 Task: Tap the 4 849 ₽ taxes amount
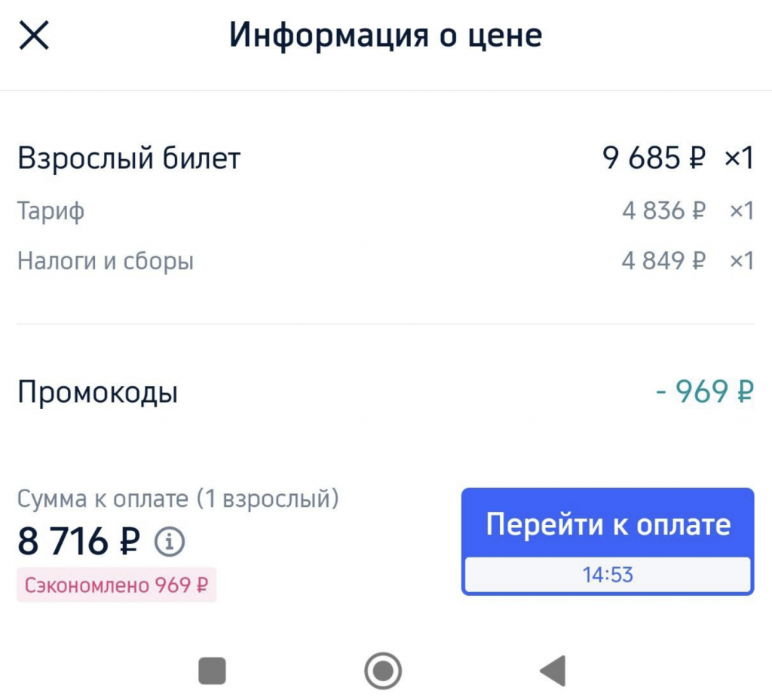pos(663,260)
